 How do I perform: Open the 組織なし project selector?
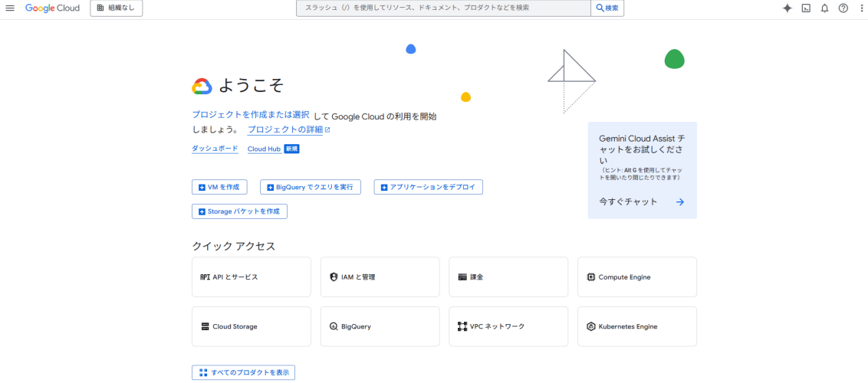coord(117,8)
